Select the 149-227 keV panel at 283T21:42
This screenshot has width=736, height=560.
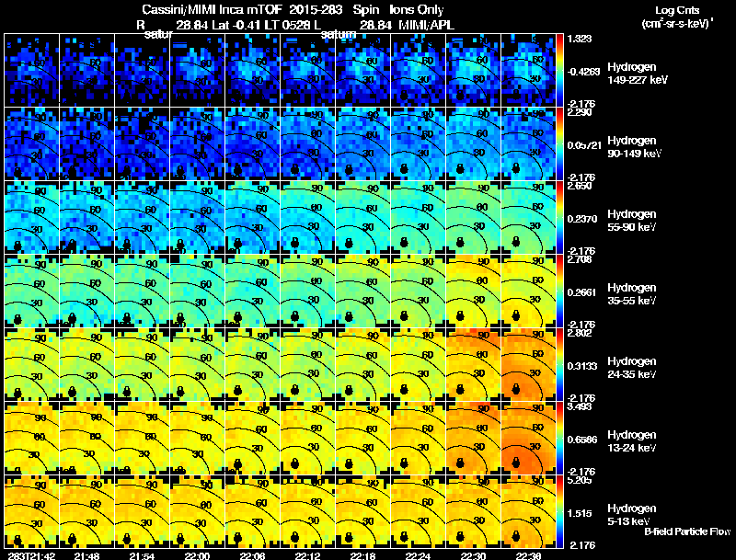pos(31,71)
